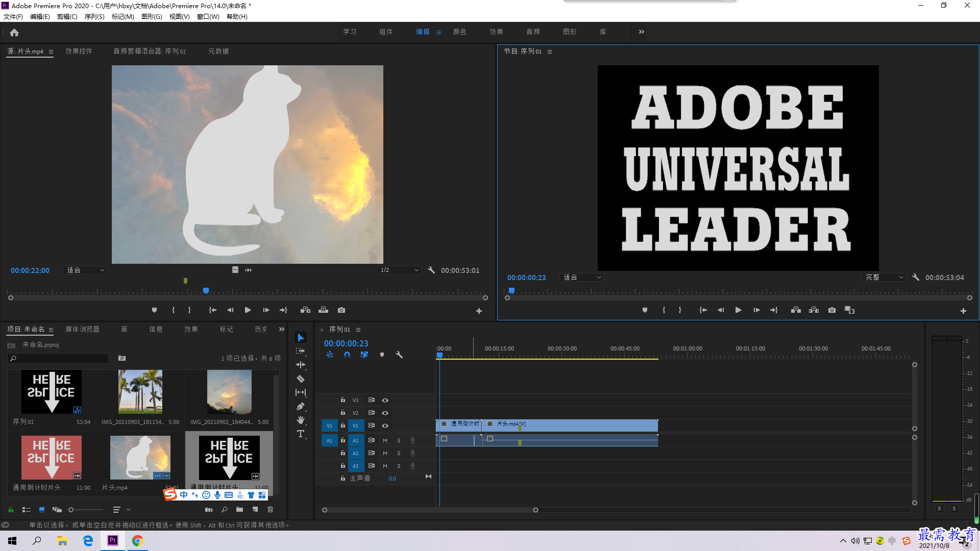Image resolution: width=980 pixels, height=551 pixels.
Task: Open Comparison View in Program monitor
Action: (849, 310)
